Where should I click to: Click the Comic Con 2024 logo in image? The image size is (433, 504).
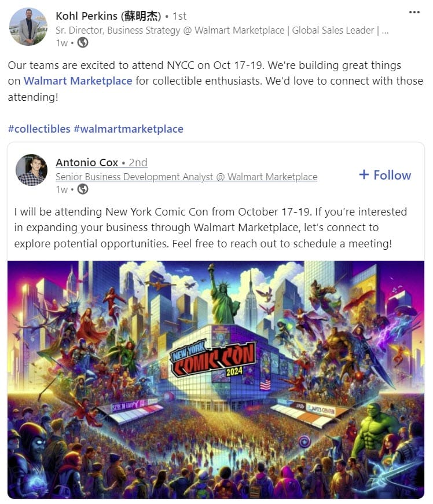(213, 359)
